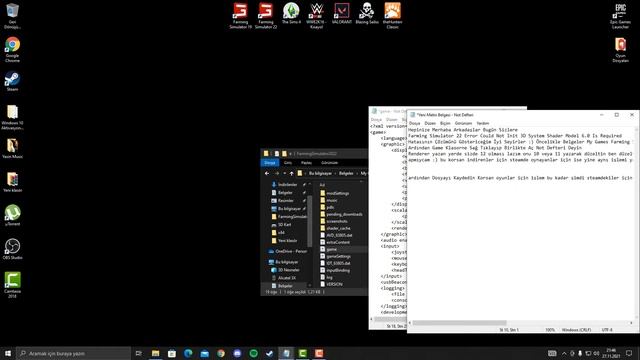This screenshot has height=360, width=640.
Task: Select the pending_downloads folder
Action: (x=344, y=214)
